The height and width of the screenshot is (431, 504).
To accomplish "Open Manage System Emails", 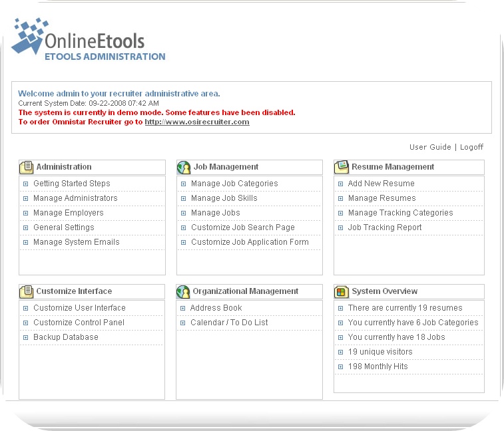I will (76, 242).
